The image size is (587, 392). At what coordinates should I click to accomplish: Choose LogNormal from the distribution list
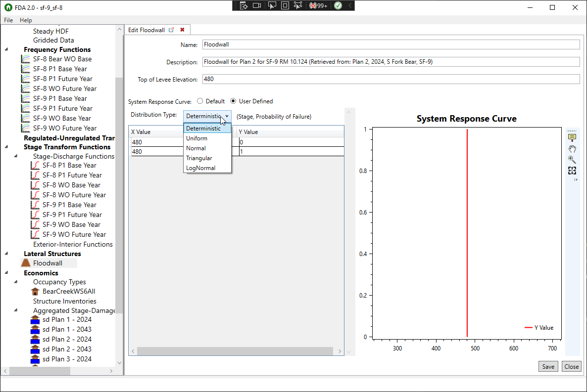coord(200,168)
